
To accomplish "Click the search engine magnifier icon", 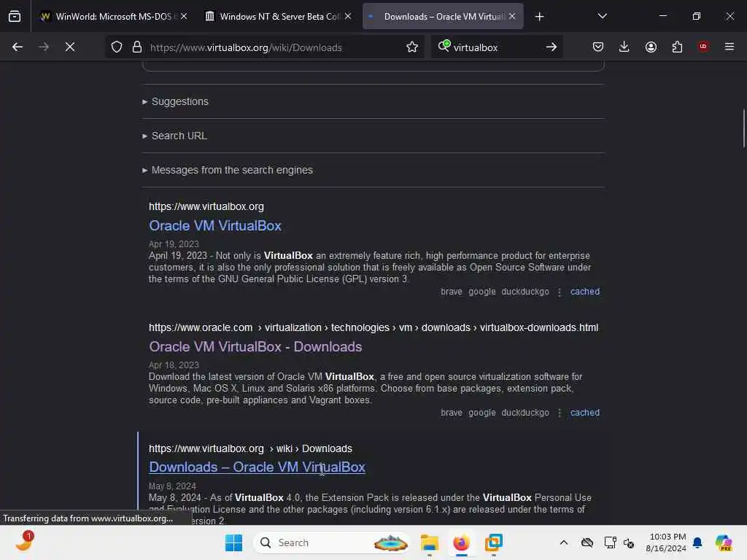I will point(444,46).
